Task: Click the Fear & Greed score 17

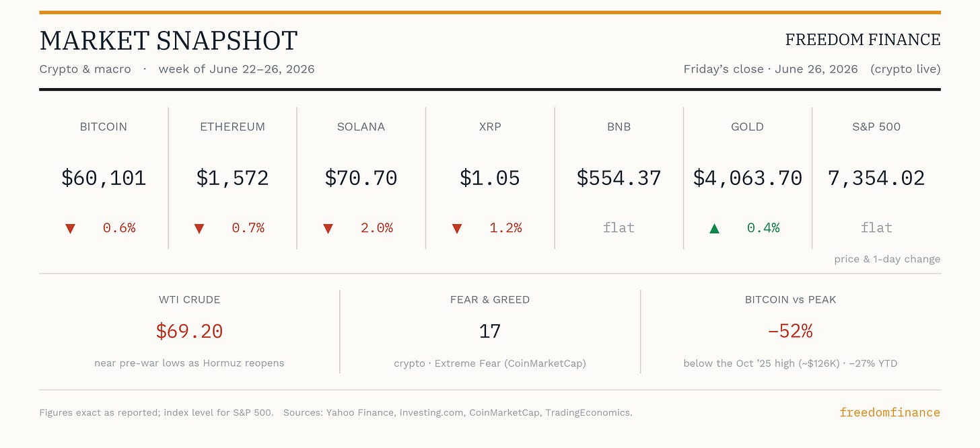Action: 490,331
